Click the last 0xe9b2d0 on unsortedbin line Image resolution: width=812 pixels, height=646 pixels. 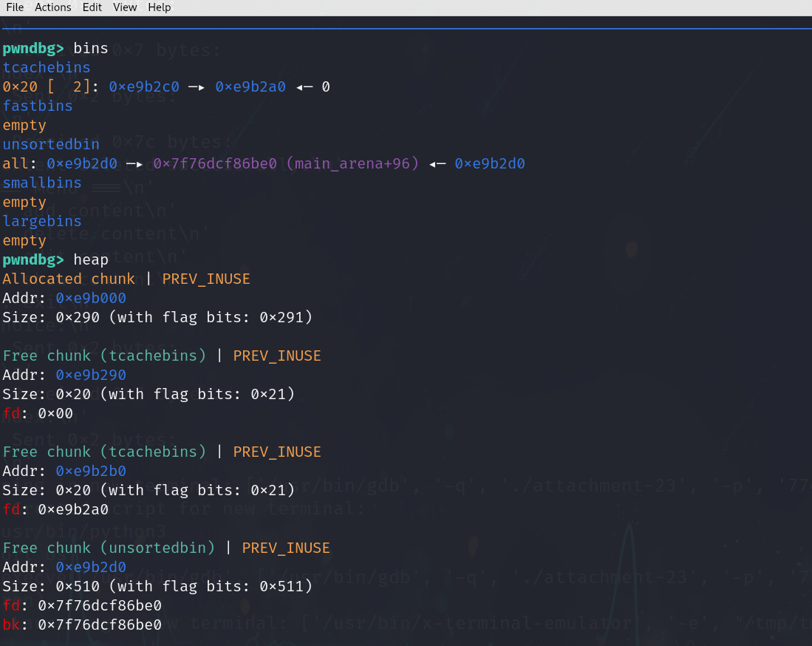[489, 163]
